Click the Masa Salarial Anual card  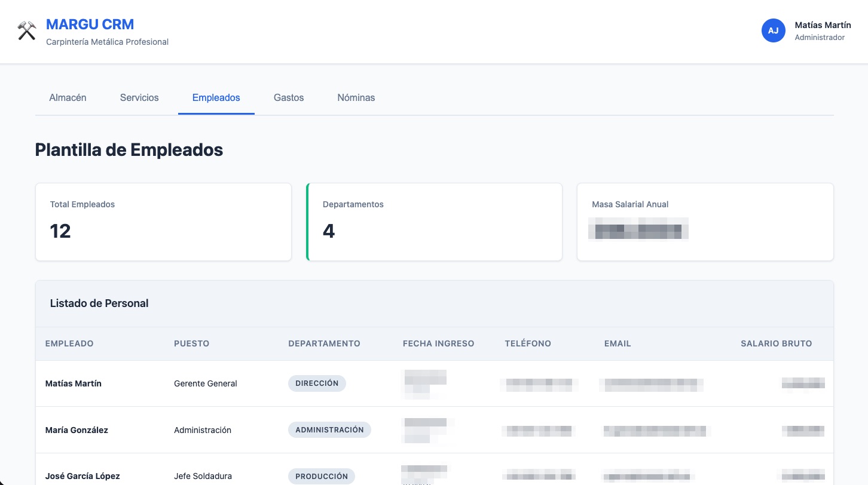point(705,222)
